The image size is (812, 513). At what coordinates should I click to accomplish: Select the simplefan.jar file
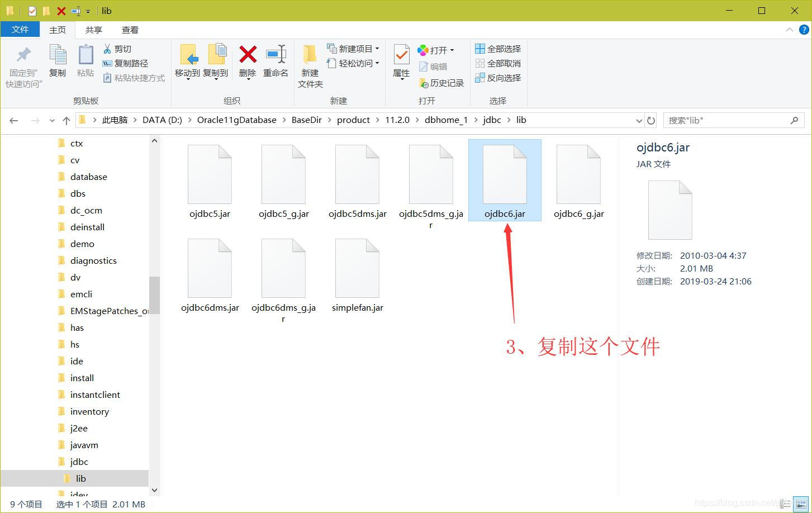coord(357,276)
